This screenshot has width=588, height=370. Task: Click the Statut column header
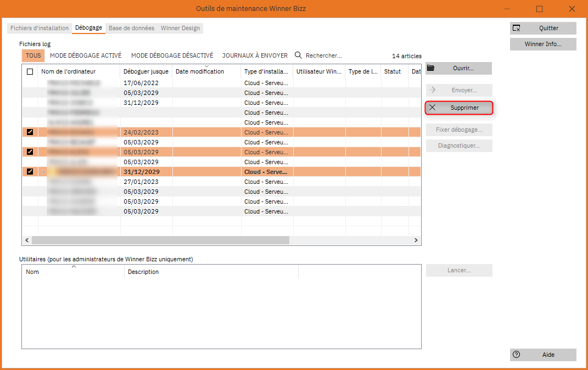click(395, 71)
